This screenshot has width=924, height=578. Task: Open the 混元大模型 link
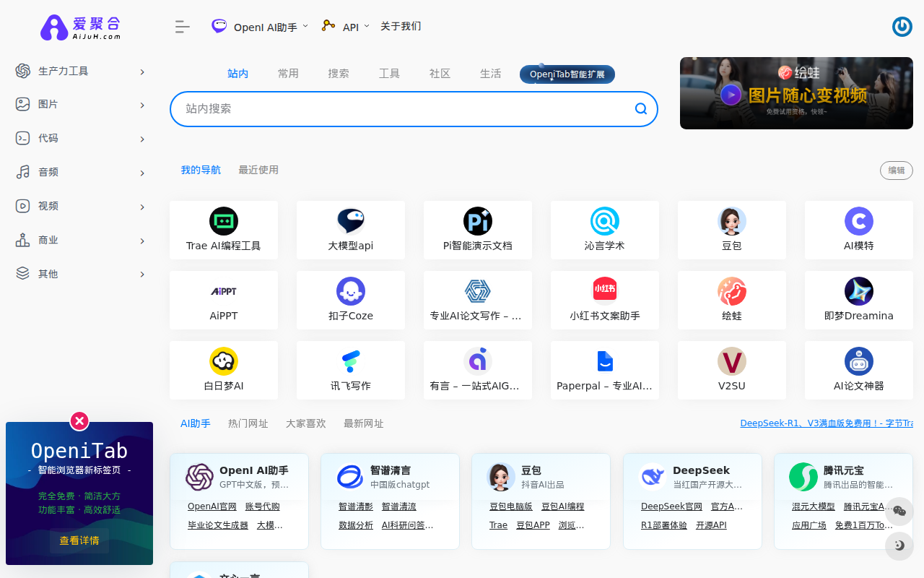click(x=814, y=506)
